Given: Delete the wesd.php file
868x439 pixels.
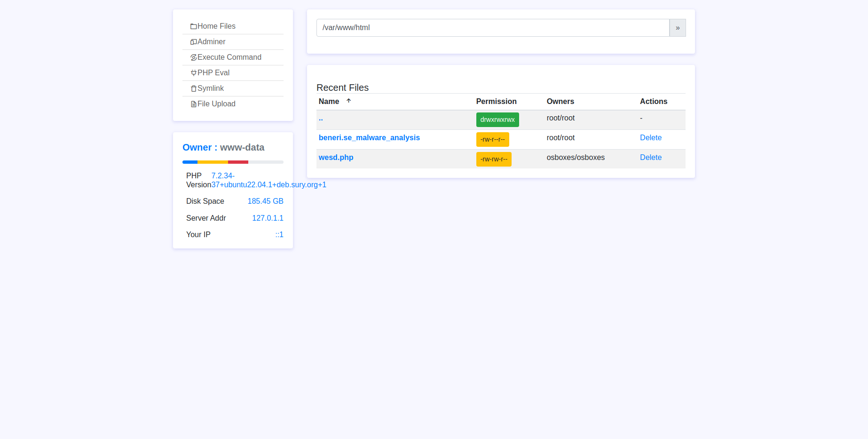Looking at the screenshot, I should coord(651,158).
